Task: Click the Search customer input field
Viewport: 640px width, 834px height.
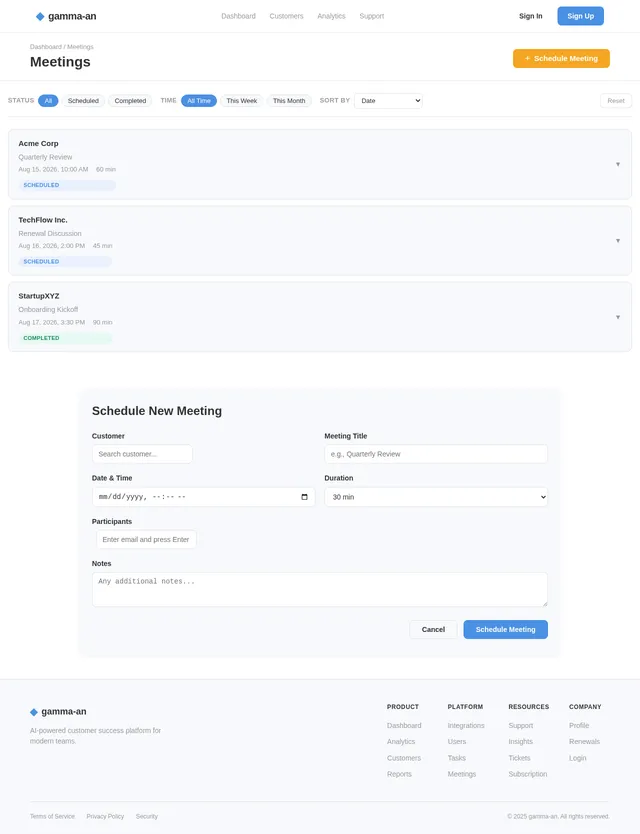Action: tap(142, 454)
